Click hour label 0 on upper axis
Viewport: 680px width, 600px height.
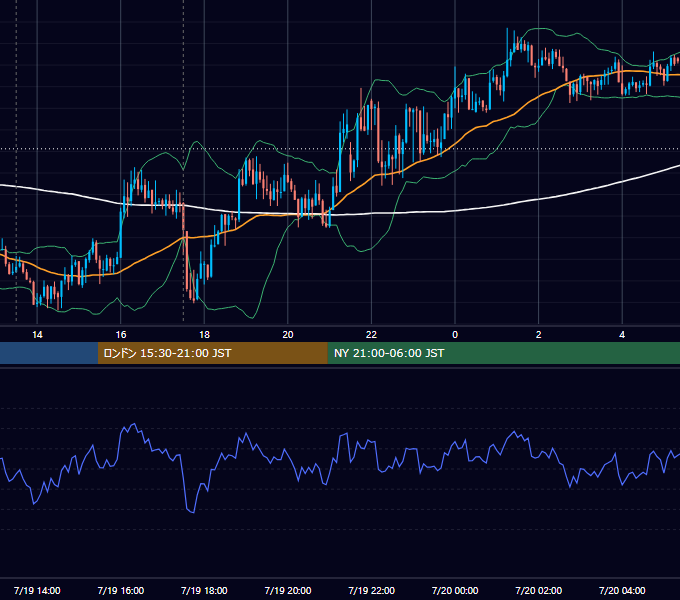[455, 334]
